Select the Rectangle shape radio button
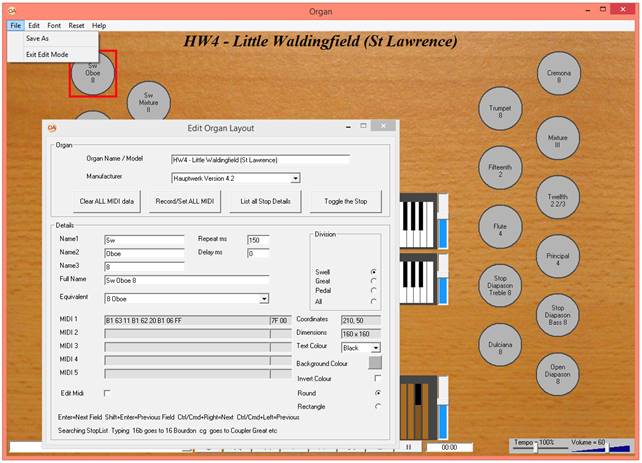 tap(375, 407)
